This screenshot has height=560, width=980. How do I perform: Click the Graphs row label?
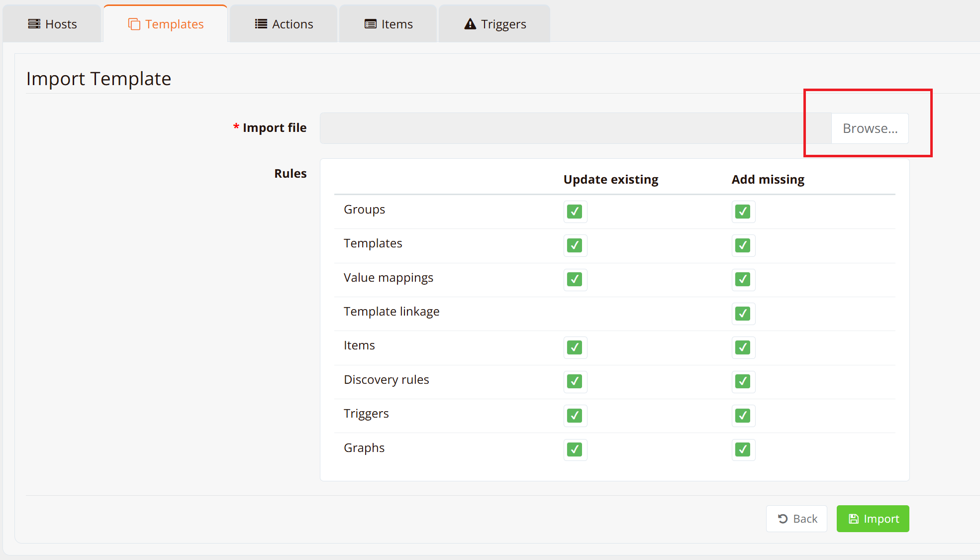pyautogui.click(x=364, y=448)
